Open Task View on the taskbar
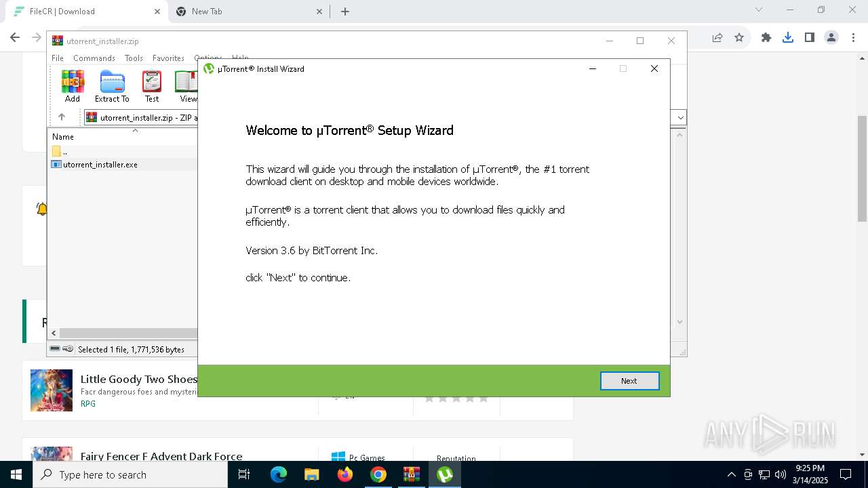 pyautogui.click(x=244, y=474)
